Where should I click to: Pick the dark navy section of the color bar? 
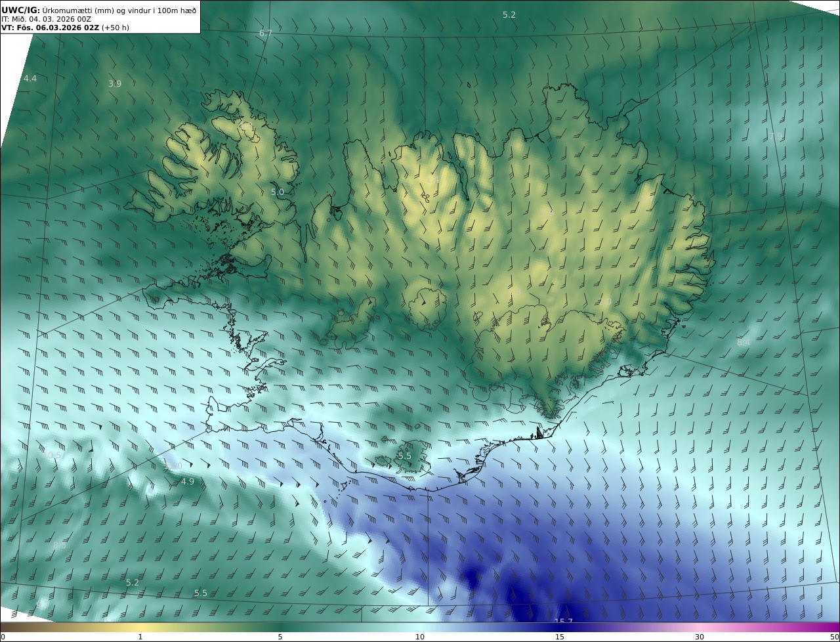(560, 627)
